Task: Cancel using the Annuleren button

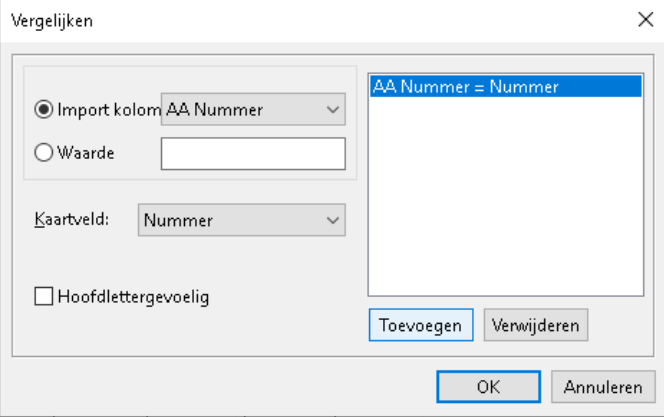Action: tap(603, 386)
